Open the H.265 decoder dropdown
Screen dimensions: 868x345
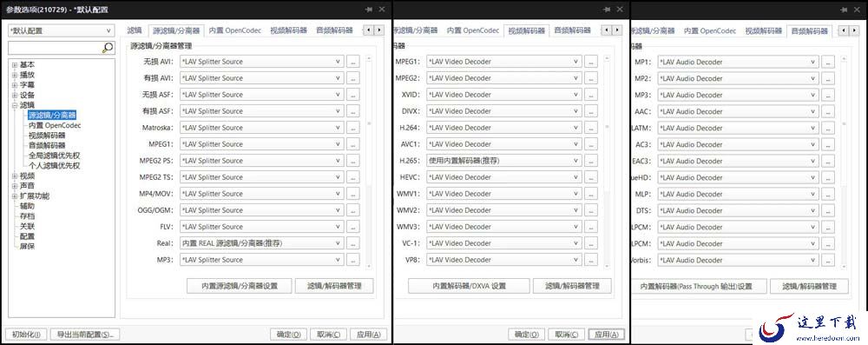pos(503,161)
